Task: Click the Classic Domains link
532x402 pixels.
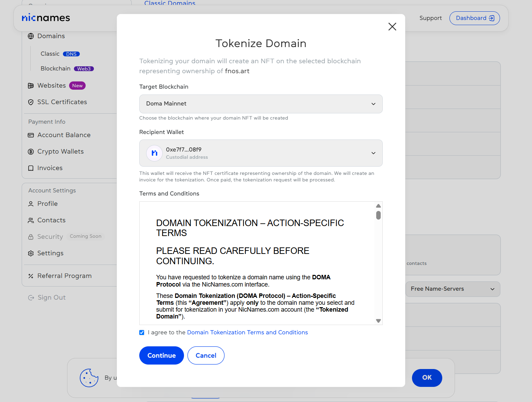Action: pos(170,3)
